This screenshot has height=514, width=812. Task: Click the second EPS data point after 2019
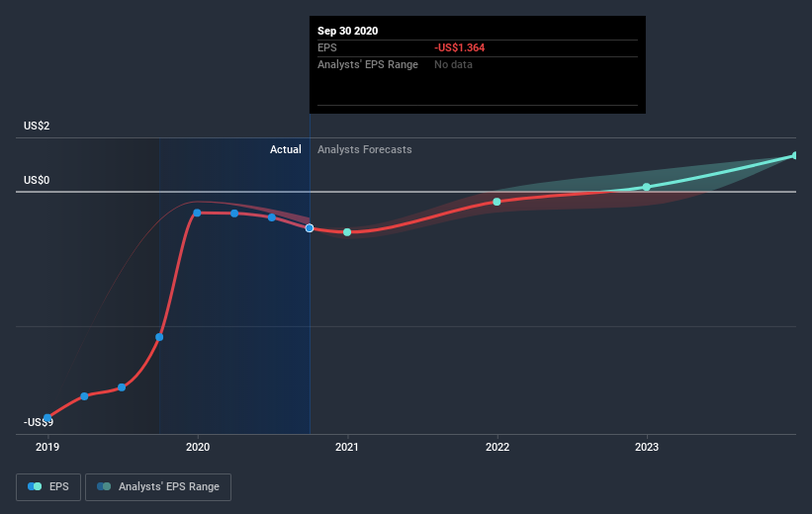84,396
